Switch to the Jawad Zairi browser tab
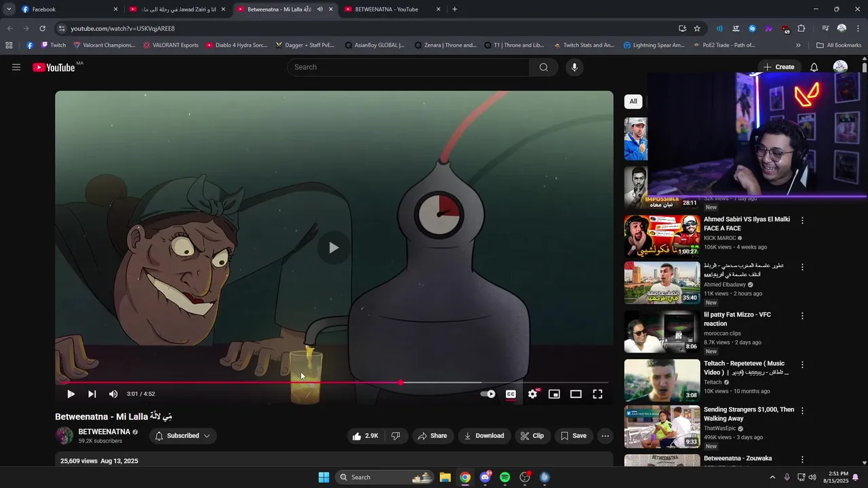 pyautogui.click(x=178, y=9)
